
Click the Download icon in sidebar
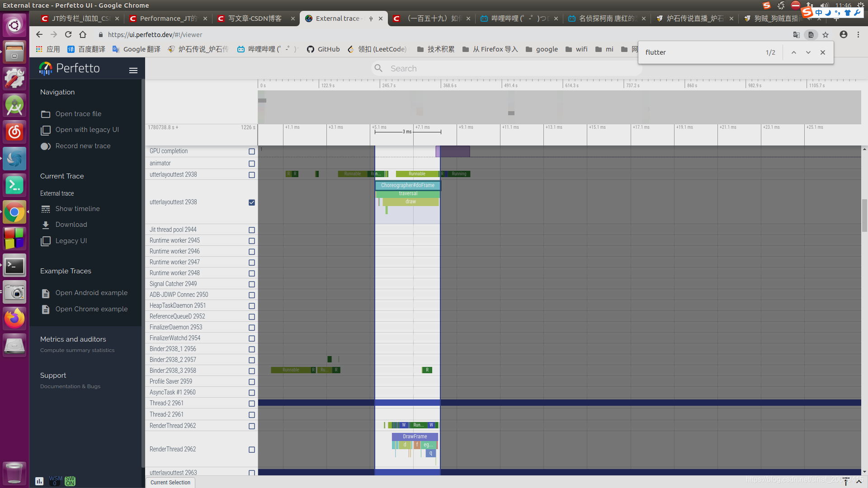tap(46, 225)
